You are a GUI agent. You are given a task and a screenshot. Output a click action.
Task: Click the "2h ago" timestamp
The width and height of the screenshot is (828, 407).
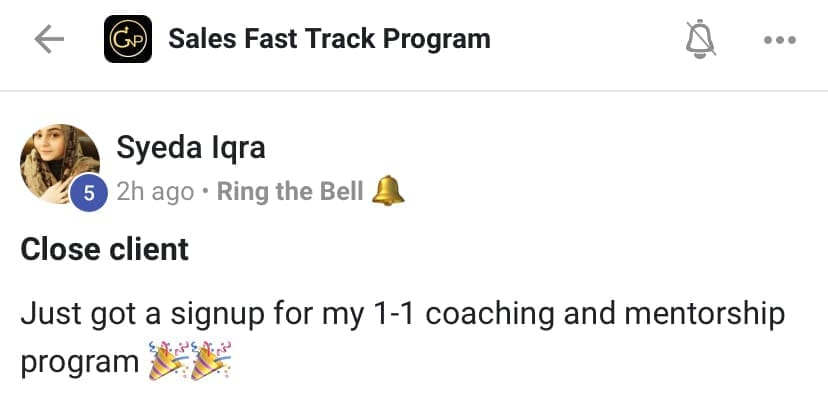tap(155, 191)
